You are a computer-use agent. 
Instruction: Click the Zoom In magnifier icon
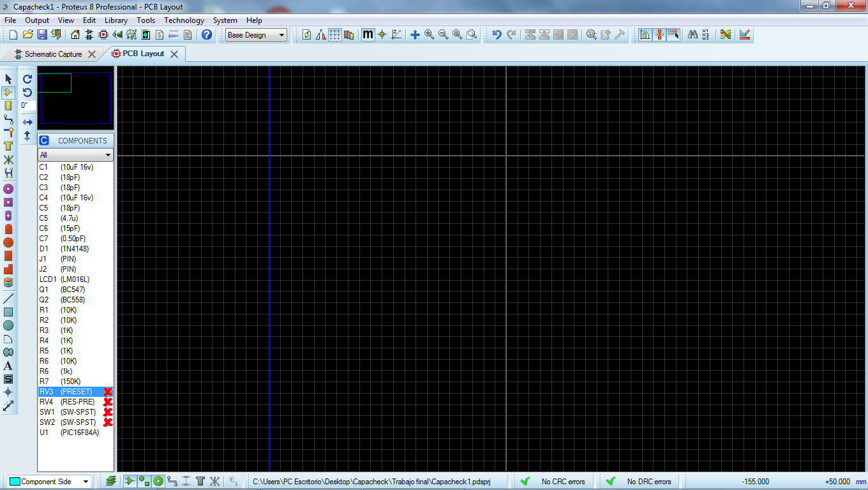click(430, 34)
